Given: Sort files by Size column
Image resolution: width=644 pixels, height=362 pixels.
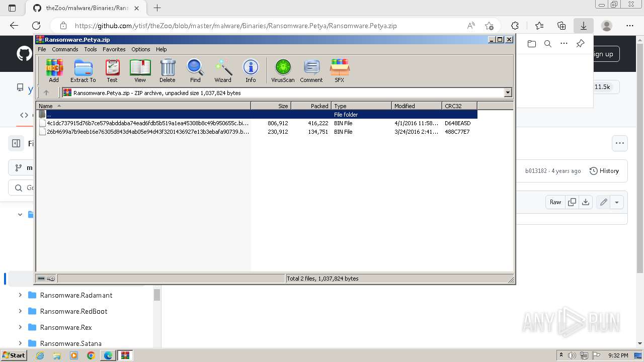Looking at the screenshot, I should click(x=271, y=106).
